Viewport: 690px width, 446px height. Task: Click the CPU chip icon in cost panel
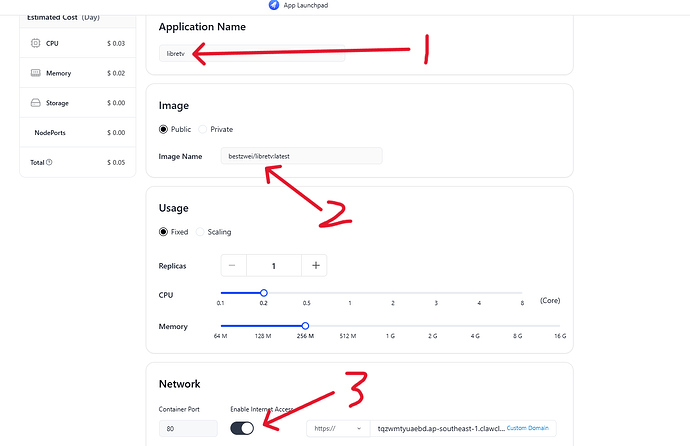(x=35, y=43)
